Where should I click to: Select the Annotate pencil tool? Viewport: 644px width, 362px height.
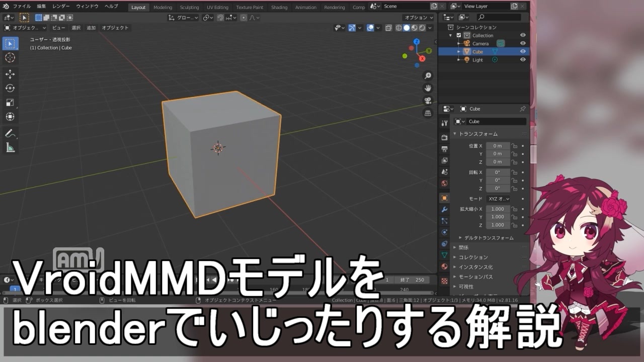(10, 133)
